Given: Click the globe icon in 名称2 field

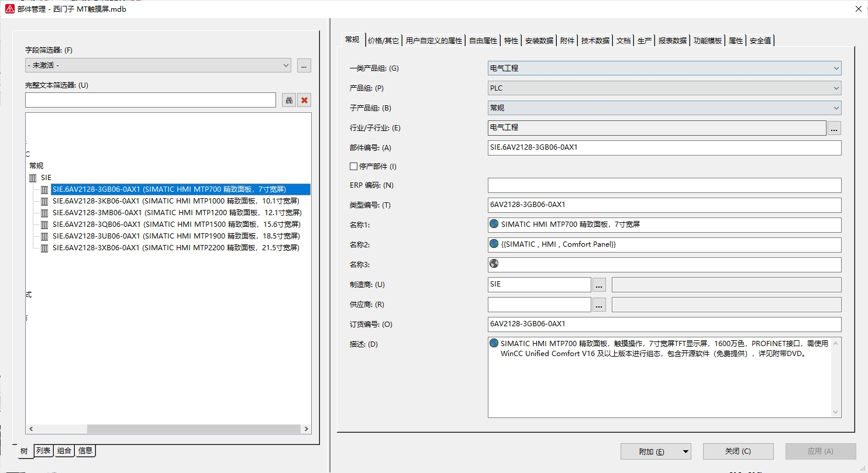Looking at the screenshot, I should (494, 244).
